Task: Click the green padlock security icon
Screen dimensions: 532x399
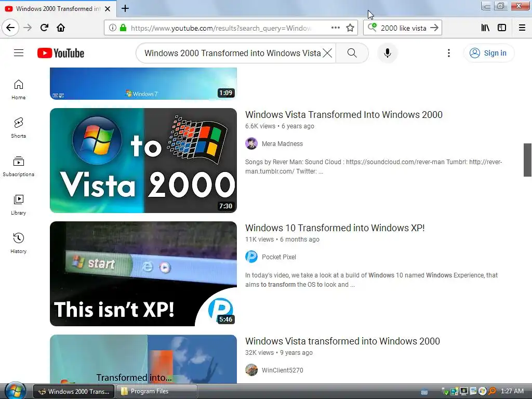Action: click(x=123, y=28)
